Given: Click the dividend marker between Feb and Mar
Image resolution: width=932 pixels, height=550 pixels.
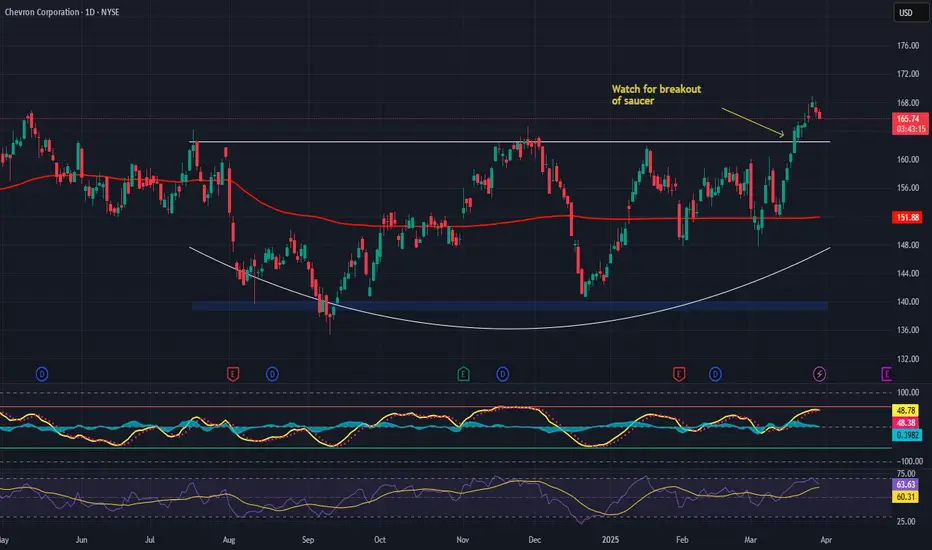Looking at the screenshot, I should click(715, 374).
